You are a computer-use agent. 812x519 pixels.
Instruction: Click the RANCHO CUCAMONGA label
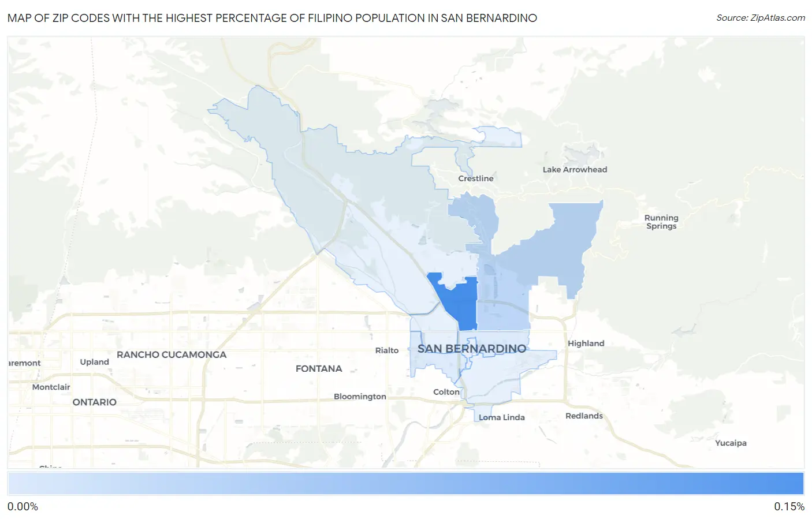172,354
